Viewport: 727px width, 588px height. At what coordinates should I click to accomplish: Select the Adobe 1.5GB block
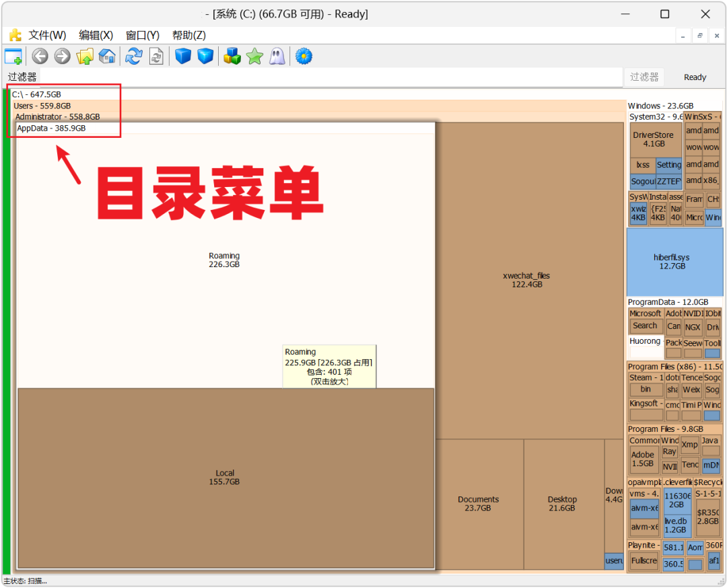click(643, 460)
